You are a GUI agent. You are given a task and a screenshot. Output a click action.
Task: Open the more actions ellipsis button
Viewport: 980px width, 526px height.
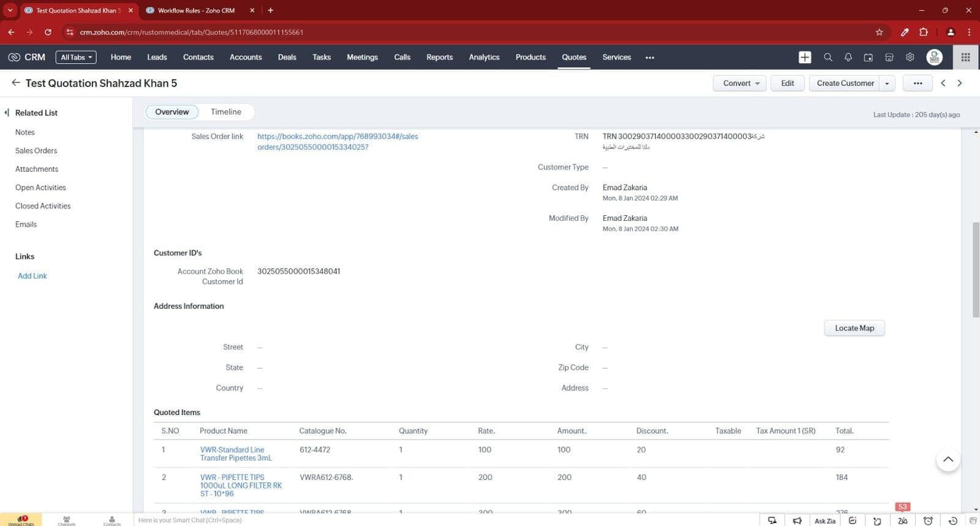tap(918, 83)
